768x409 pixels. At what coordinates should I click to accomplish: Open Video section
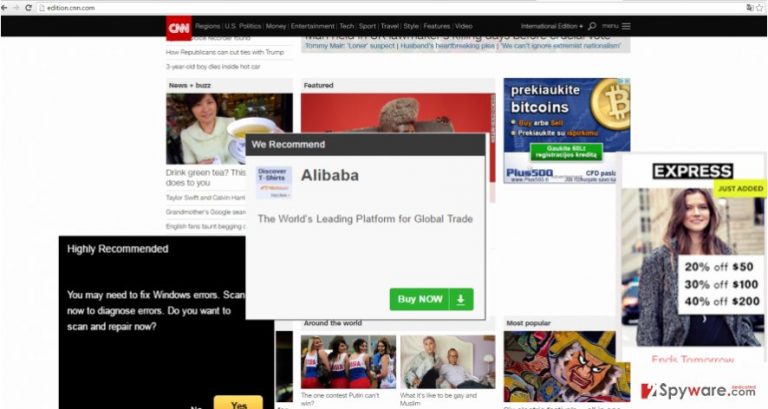coord(463,26)
